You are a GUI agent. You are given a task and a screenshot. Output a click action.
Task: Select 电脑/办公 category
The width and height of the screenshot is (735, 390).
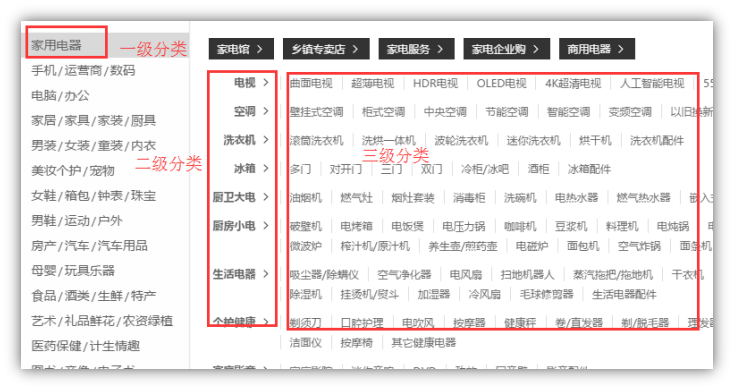tap(60, 96)
